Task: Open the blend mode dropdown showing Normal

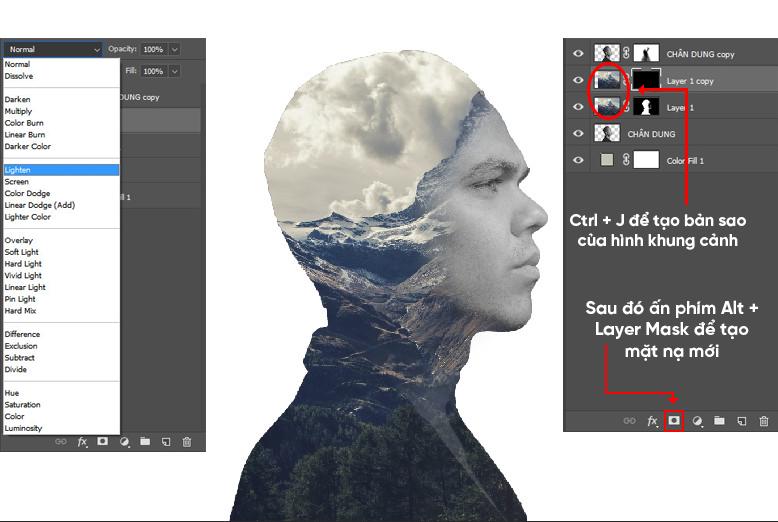Action: coord(52,49)
